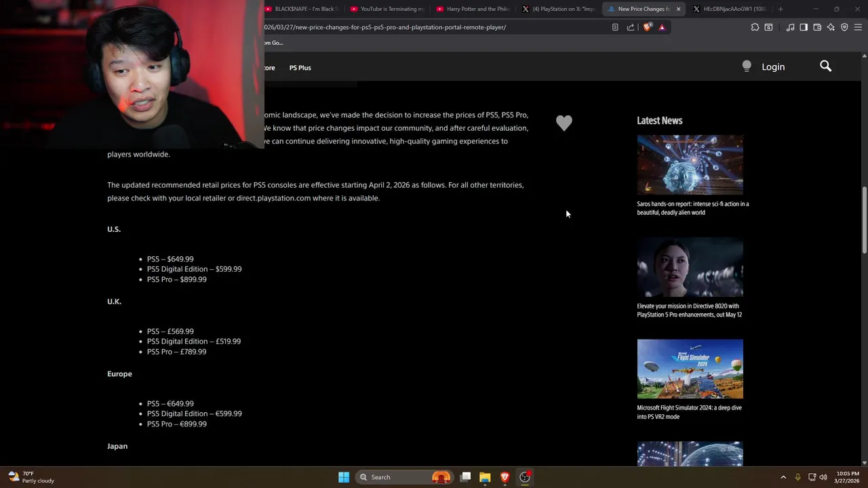Close the New Price Changes tab
868x488 pixels.
677,9
